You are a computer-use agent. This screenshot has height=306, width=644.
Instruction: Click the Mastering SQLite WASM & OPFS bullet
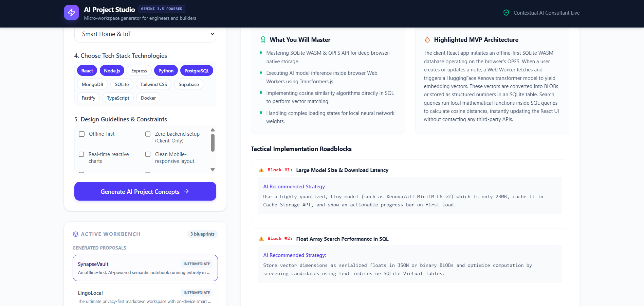point(329,57)
